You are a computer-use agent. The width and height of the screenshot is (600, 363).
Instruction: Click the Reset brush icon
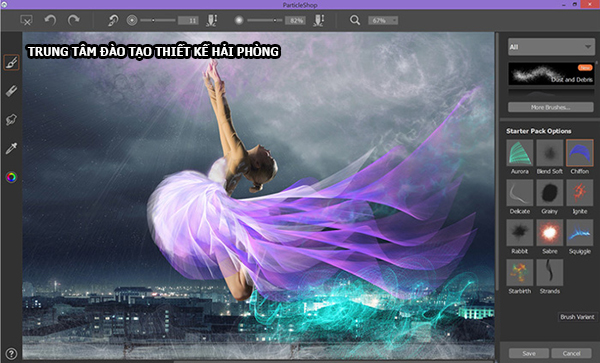coord(113,20)
